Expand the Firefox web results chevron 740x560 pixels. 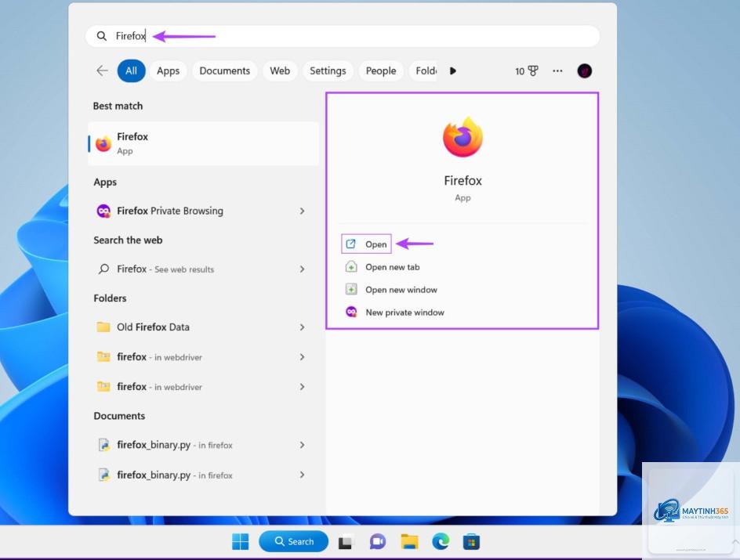(x=302, y=269)
